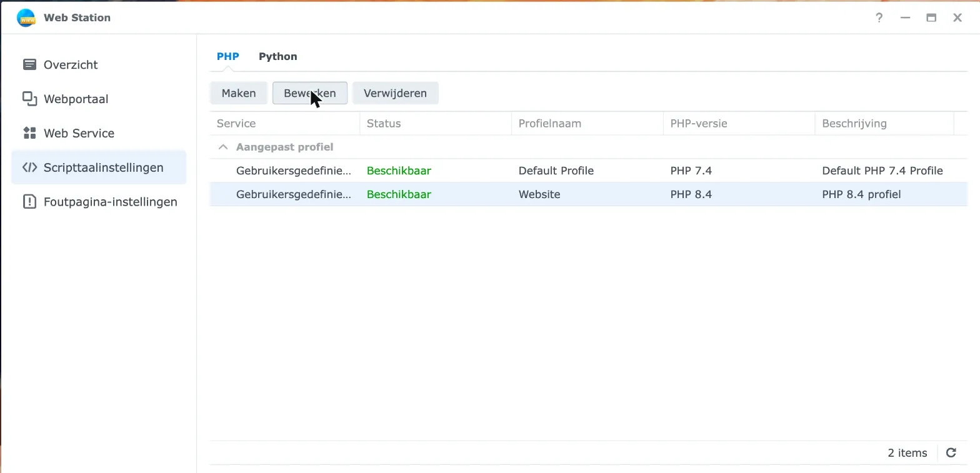
Task: Select Scripttaalinstellingen in the sidebar
Action: 99,167
